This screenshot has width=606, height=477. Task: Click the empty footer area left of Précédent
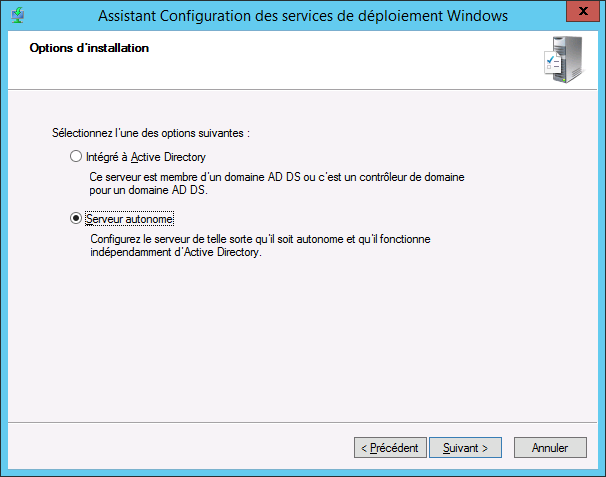click(x=180, y=447)
